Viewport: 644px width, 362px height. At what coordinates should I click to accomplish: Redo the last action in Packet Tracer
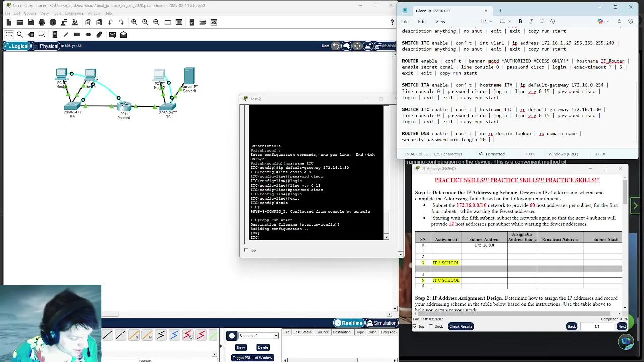121,22
